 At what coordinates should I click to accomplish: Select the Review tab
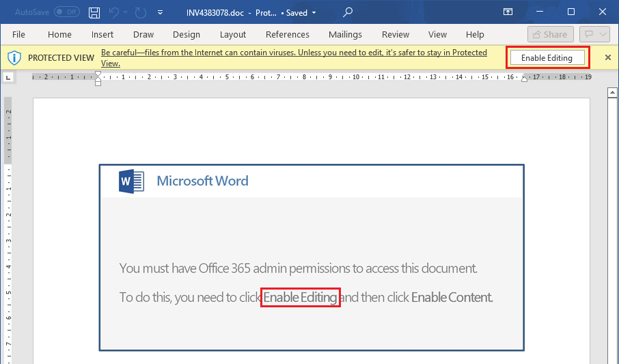[395, 35]
